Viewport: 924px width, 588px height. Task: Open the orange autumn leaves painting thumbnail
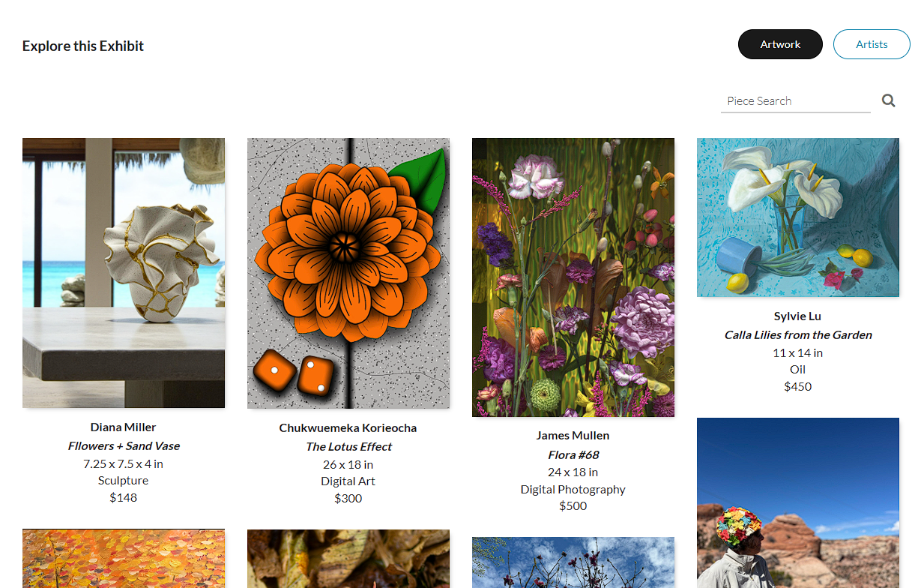coord(124,559)
